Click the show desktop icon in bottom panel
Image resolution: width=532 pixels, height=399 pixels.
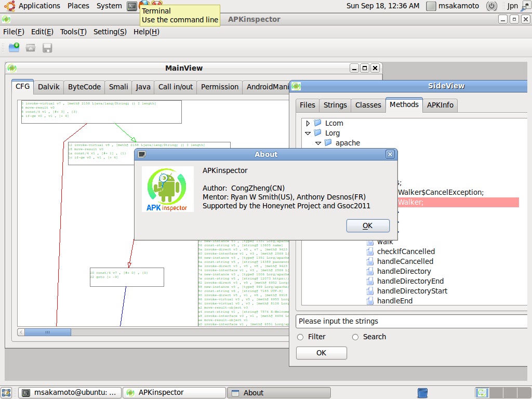(x=6, y=393)
